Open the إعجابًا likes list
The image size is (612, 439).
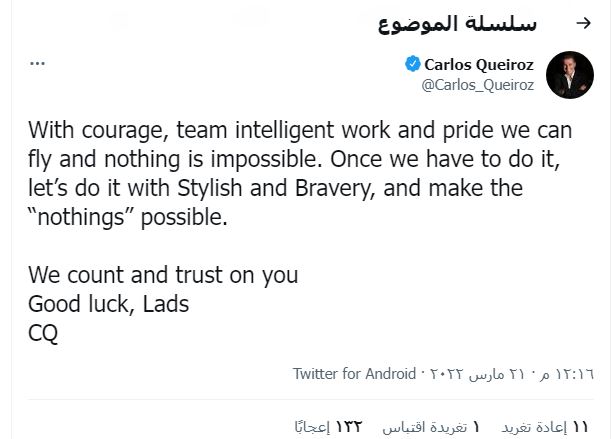tap(312, 428)
